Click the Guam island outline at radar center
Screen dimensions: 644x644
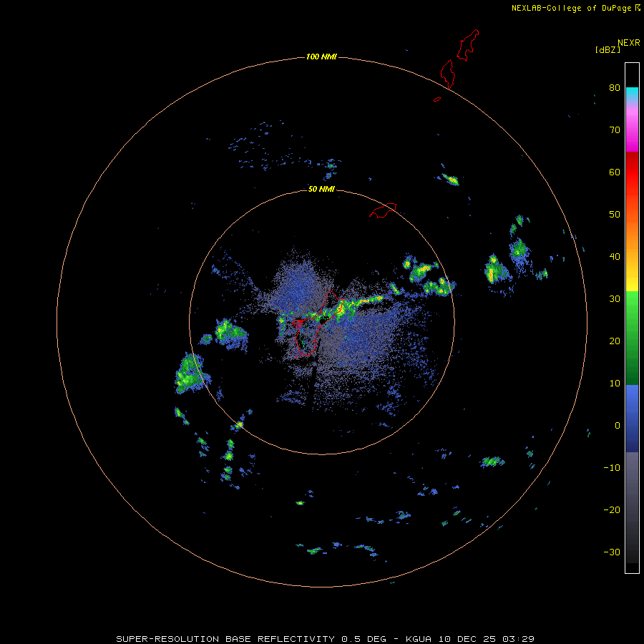pos(318,323)
